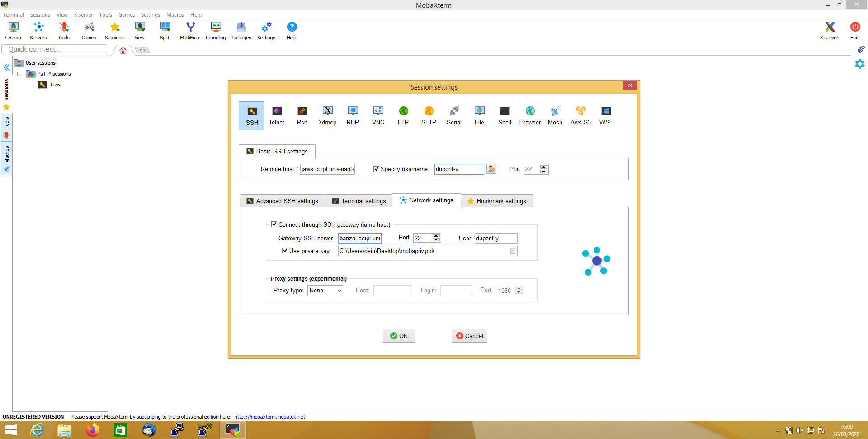
Task: Open the MultiExec toolbar icon
Action: (x=190, y=31)
